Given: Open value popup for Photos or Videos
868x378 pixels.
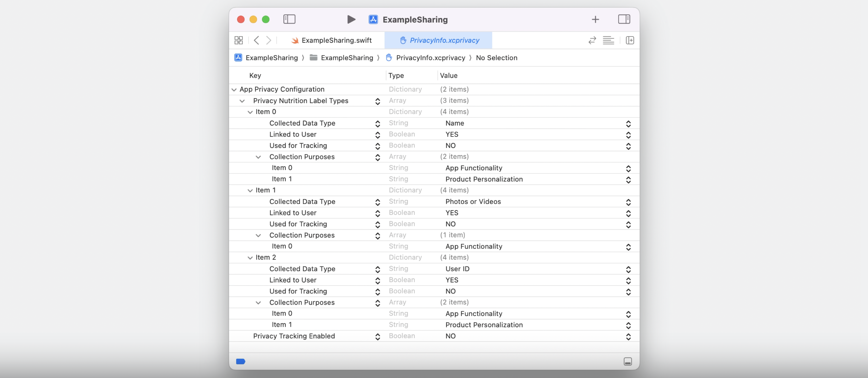Looking at the screenshot, I should pyautogui.click(x=628, y=202).
